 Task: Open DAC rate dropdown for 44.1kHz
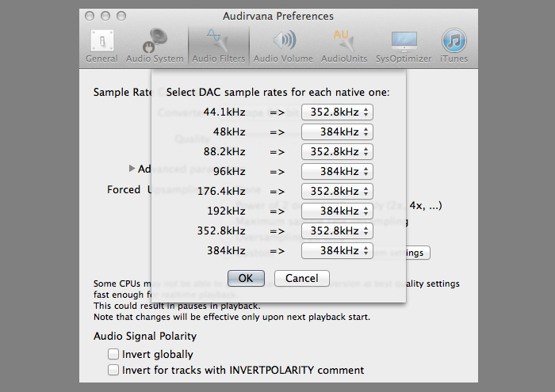[x=337, y=112]
